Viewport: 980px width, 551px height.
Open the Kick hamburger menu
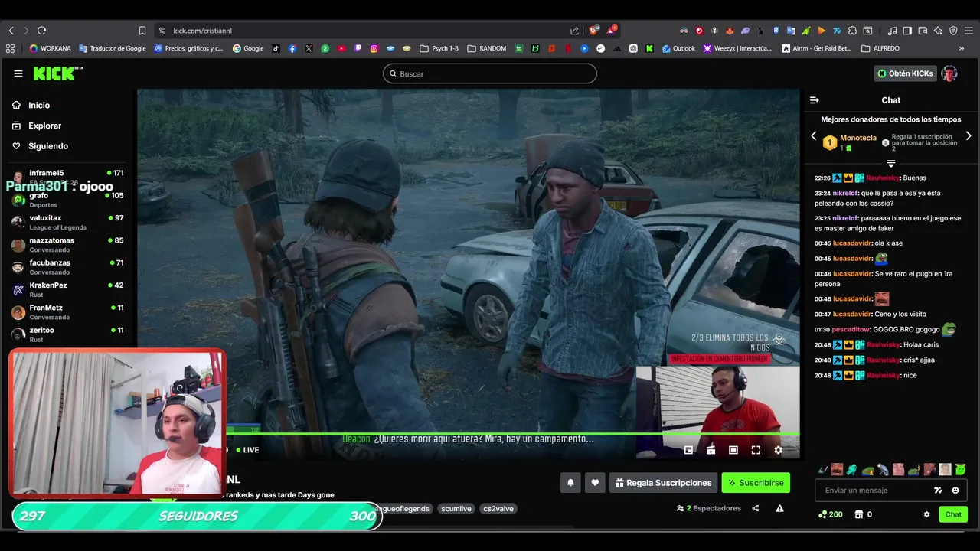click(18, 73)
